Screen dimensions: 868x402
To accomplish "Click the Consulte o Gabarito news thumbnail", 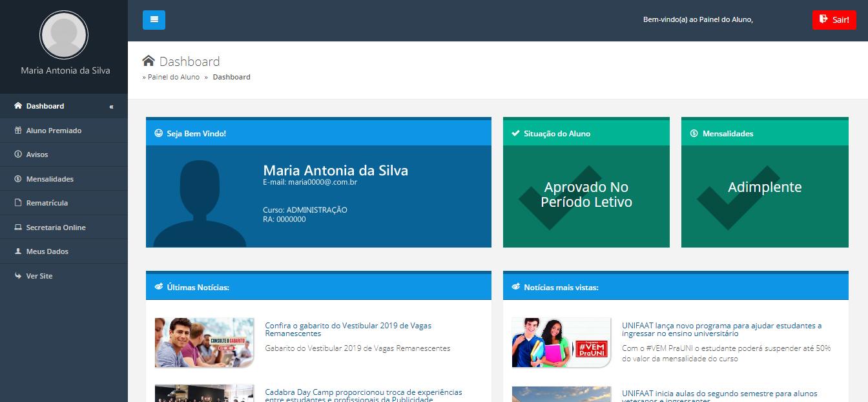I will click(205, 343).
